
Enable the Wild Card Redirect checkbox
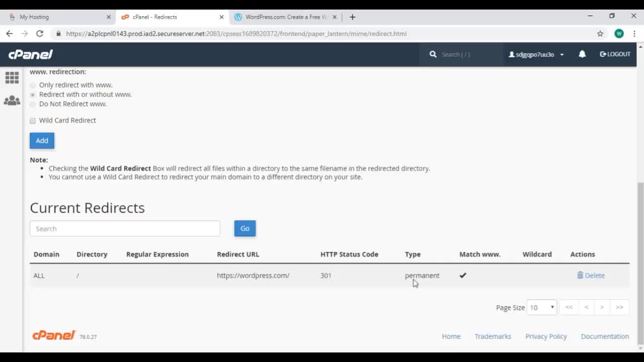click(x=33, y=121)
